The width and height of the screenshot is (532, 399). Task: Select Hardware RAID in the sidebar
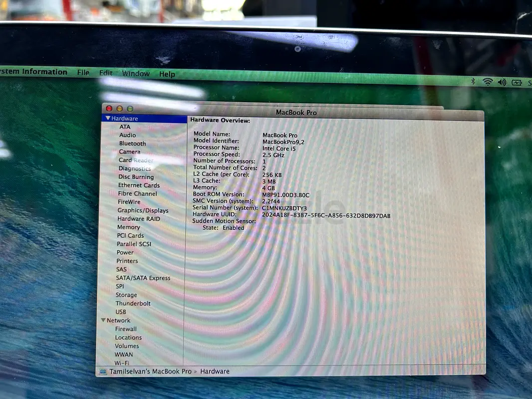pos(138,219)
